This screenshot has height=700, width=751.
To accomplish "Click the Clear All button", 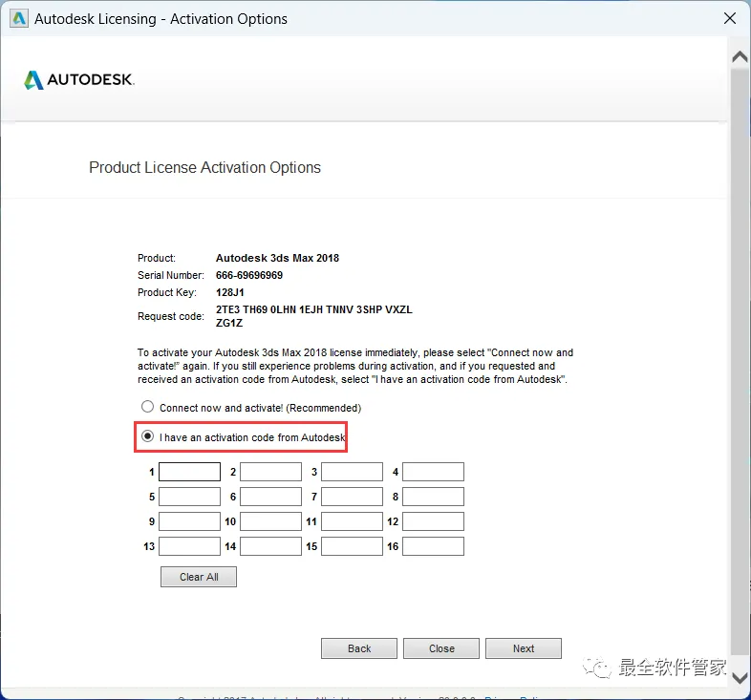I will 199,577.
